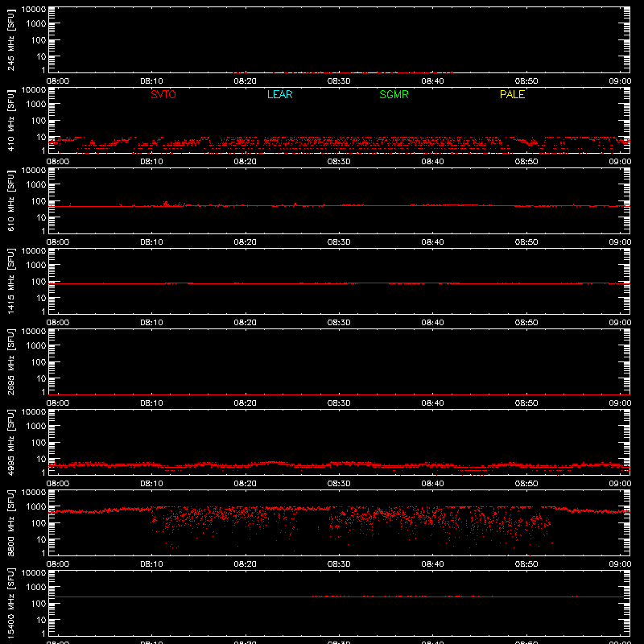This screenshot has height=644, width=644.
Task: Click the yellow PALE station label
Action: (x=512, y=94)
